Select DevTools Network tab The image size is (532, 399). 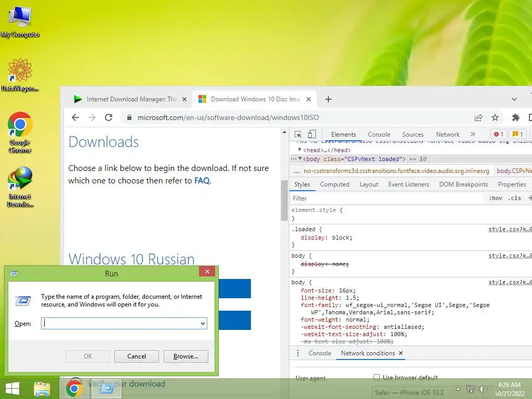tap(448, 135)
